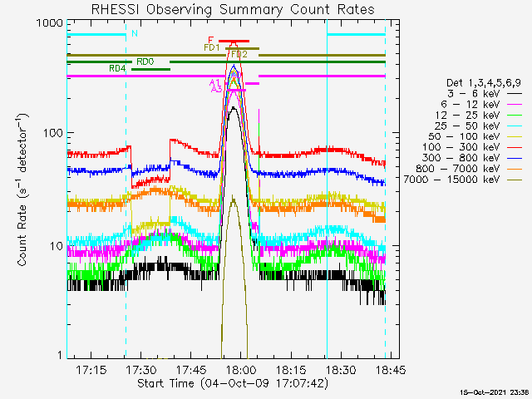Click the plot title 'RHESSI Observing Summary Count Rates'
This screenshot has width=532, height=399.
pyautogui.click(x=233, y=9)
